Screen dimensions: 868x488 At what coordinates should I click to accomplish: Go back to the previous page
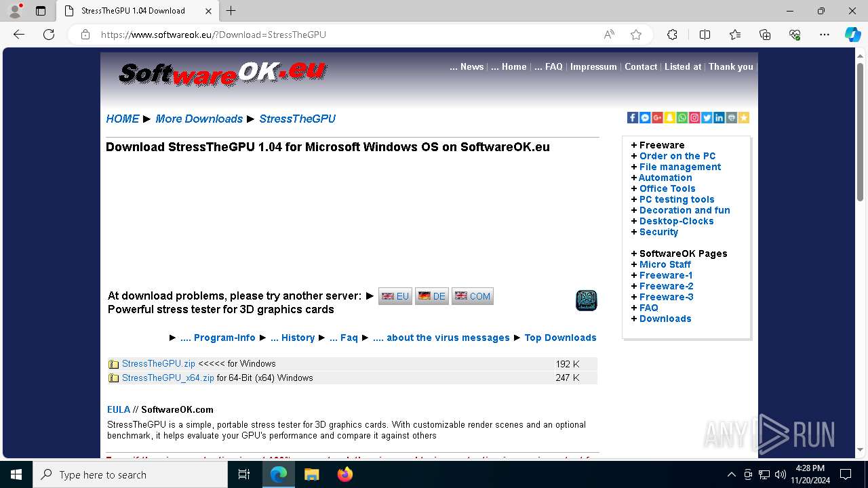19,35
